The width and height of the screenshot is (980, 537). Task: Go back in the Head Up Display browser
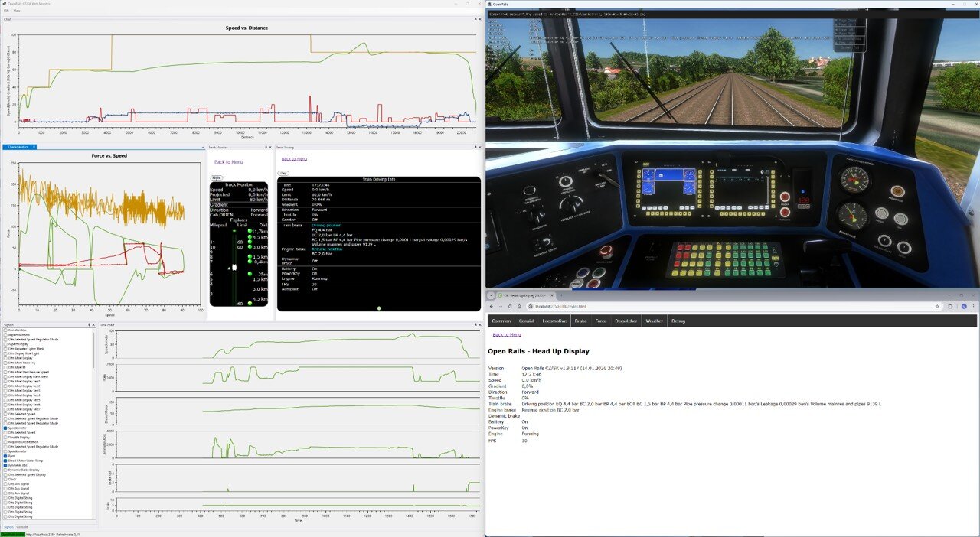[x=491, y=306]
